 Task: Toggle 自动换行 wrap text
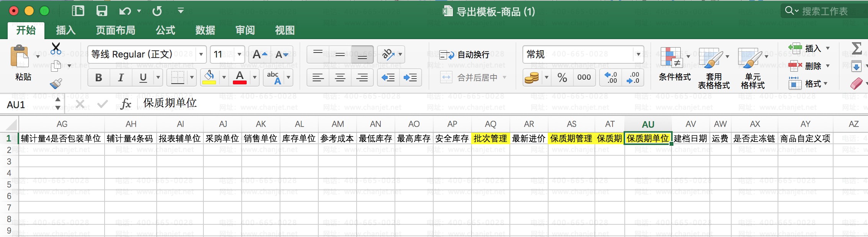(464, 55)
